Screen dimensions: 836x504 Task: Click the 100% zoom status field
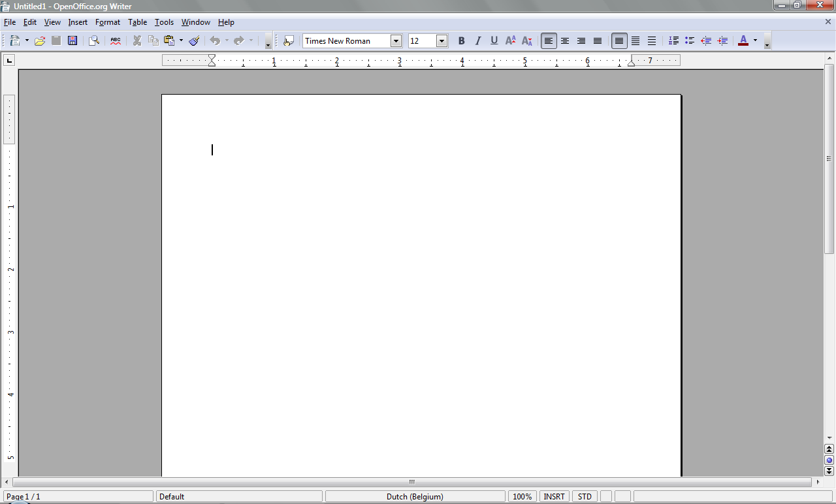click(522, 497)
